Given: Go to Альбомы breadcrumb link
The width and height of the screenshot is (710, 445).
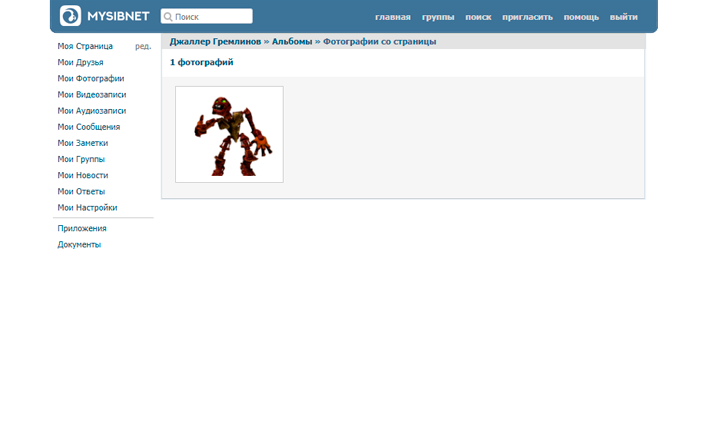Looking at the screenshot, I should click(x=292, y=42).
